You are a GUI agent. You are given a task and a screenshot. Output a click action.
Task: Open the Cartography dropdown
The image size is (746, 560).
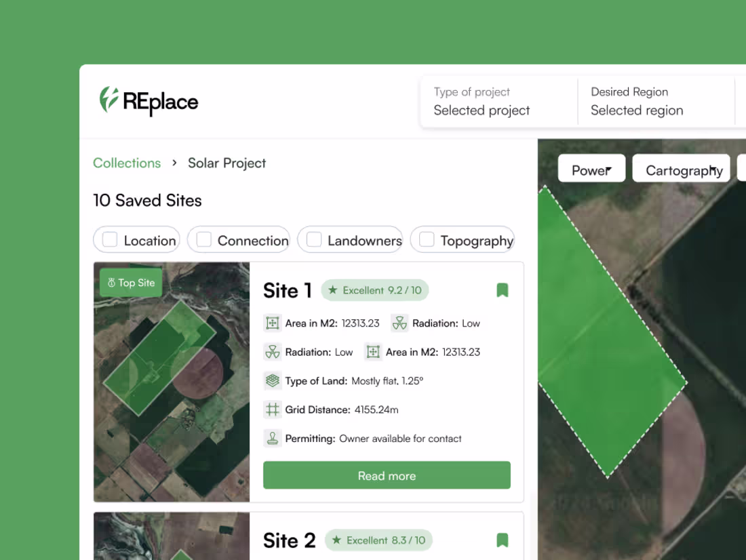pyautogui.click(x=681, y=168)
